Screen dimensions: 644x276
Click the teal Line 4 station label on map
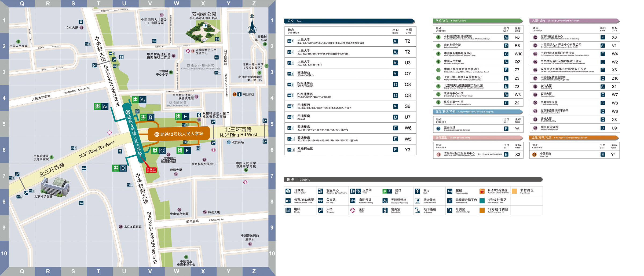tap(134, 133)
